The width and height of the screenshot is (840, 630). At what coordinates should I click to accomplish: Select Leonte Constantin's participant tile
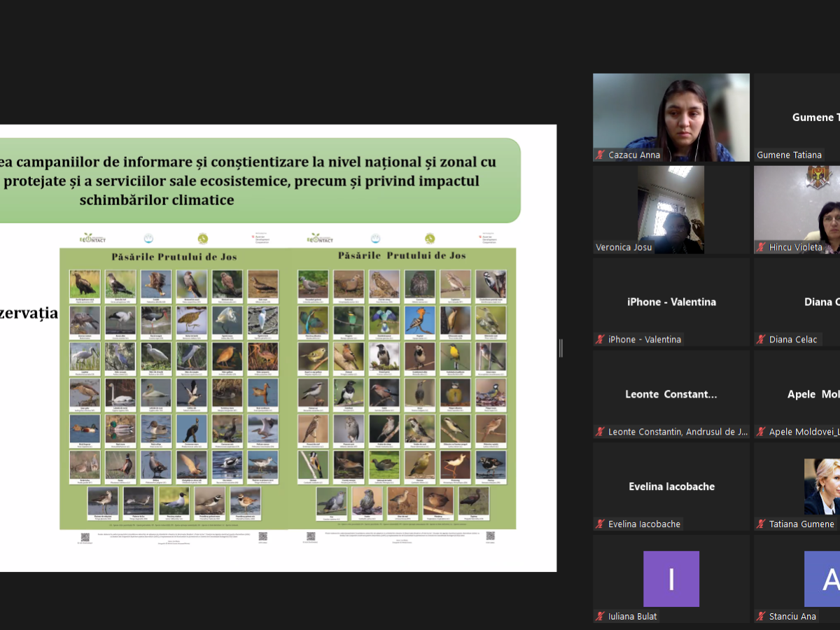[671, 395]
